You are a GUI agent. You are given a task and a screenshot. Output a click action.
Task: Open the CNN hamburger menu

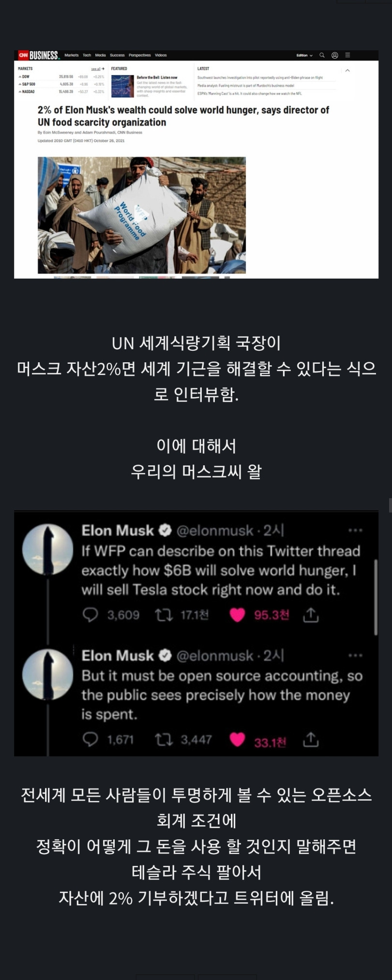pos(347,55)
